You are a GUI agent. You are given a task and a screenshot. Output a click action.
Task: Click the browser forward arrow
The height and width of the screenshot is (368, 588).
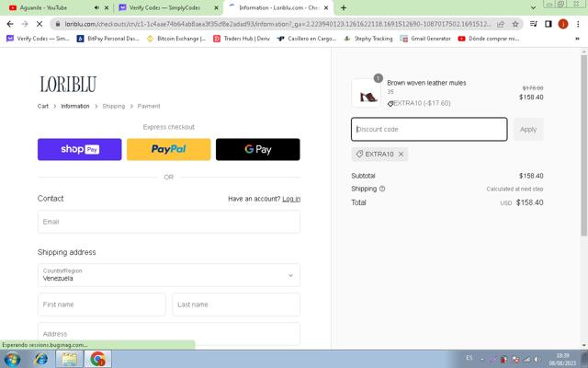coord(25,24)
